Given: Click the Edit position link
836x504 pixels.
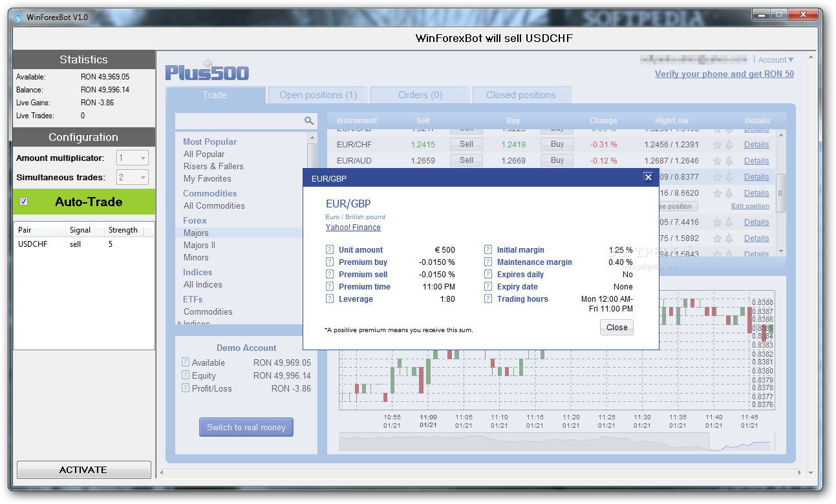Looking at the screenshot, I should 750,206.
